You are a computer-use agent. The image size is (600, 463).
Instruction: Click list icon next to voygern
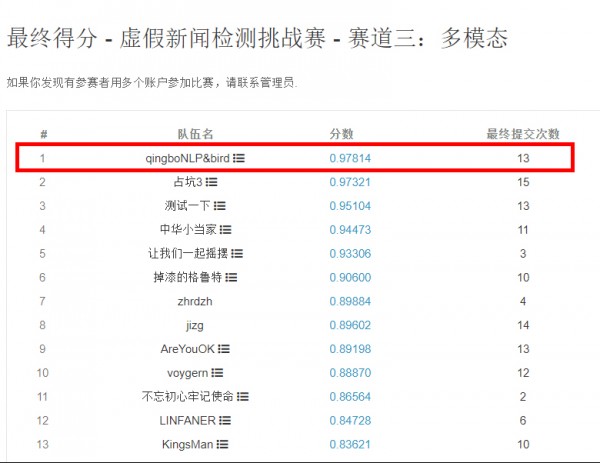217,373
